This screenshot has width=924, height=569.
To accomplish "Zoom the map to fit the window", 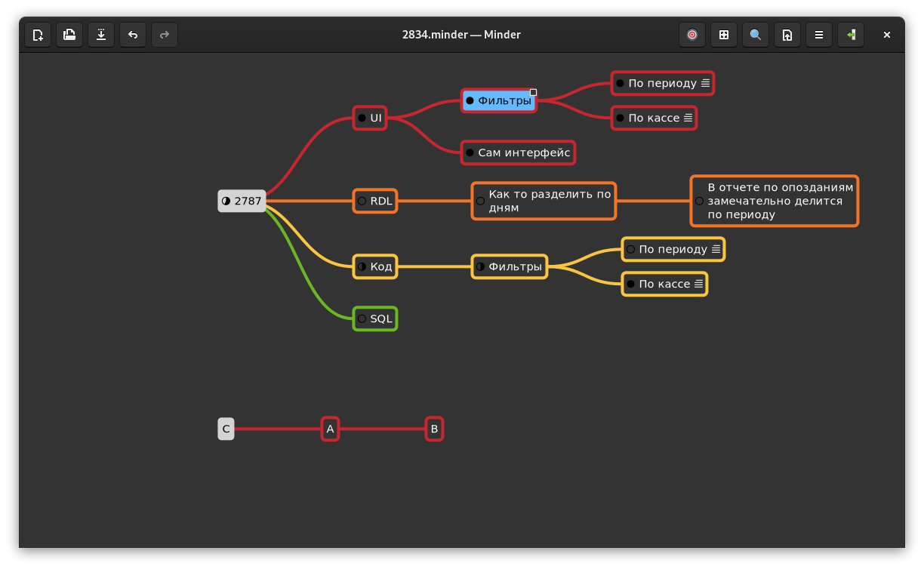I will [x=724, y=35].
